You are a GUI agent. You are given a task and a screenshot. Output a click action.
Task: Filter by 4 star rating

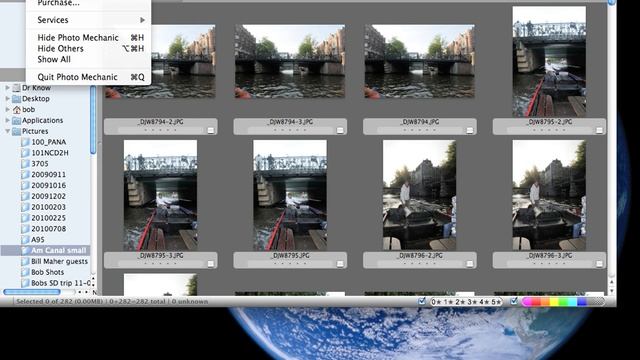coord(483,302)
